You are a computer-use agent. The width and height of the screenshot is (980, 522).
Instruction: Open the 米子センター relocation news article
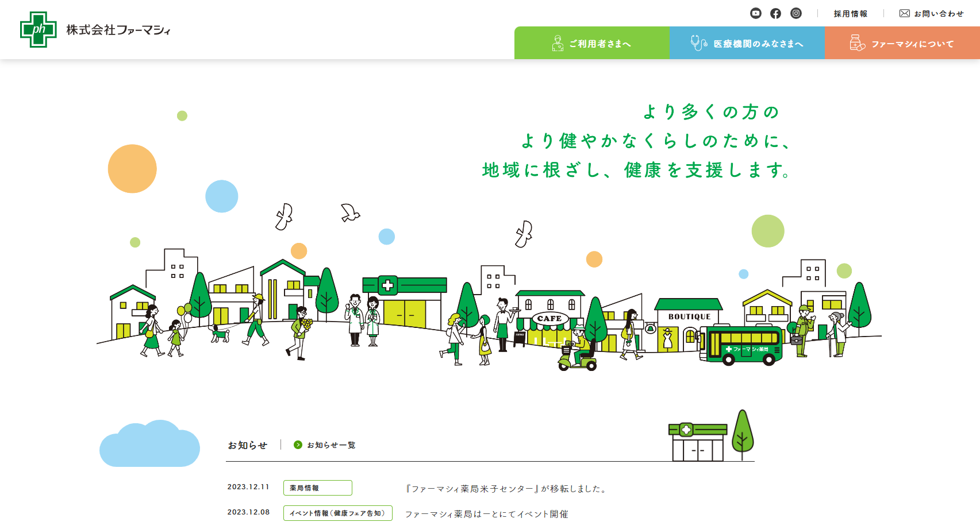click(506, 489)
